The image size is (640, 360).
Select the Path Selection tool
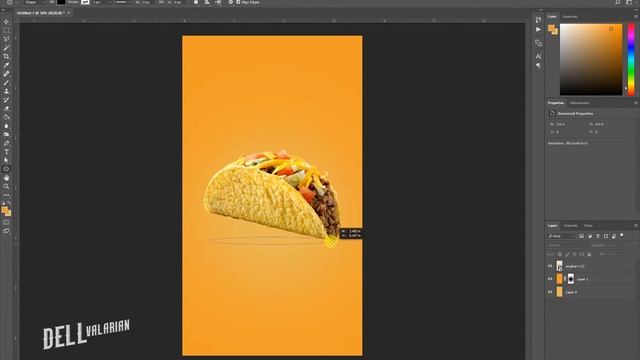point(6,160)
